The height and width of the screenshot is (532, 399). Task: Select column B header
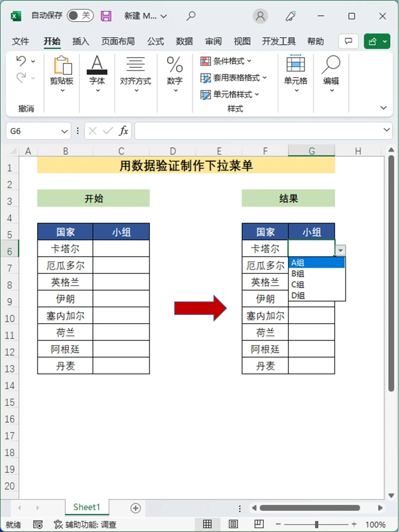tap(65, 151)
